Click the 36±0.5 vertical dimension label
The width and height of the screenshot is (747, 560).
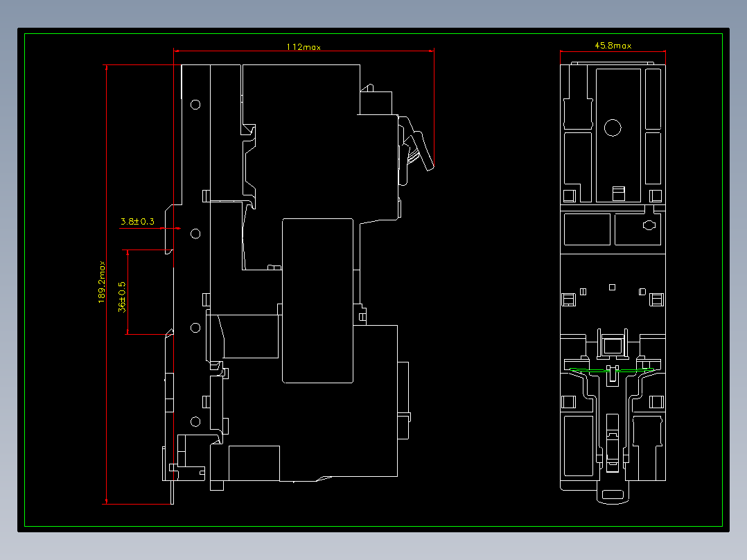click(122, 297)
